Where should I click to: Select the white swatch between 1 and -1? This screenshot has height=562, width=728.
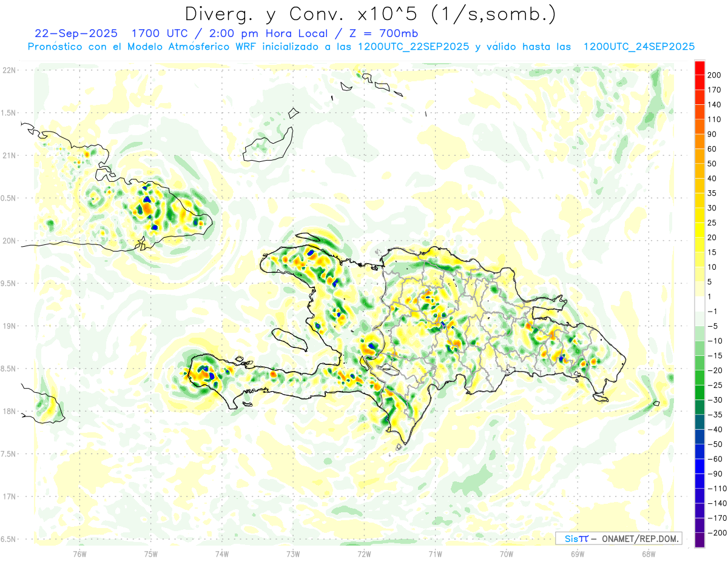tap(699, 304)
